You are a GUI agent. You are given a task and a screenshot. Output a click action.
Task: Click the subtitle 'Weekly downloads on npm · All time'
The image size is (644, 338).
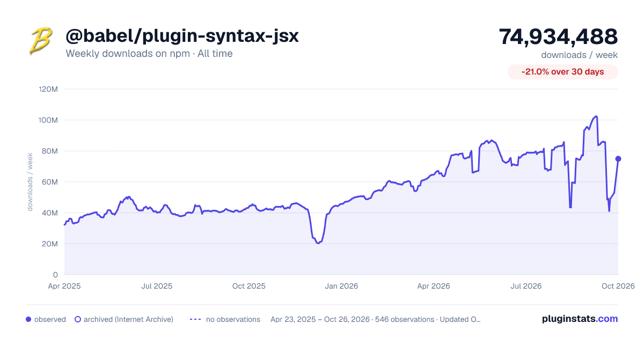click(149, 54)
